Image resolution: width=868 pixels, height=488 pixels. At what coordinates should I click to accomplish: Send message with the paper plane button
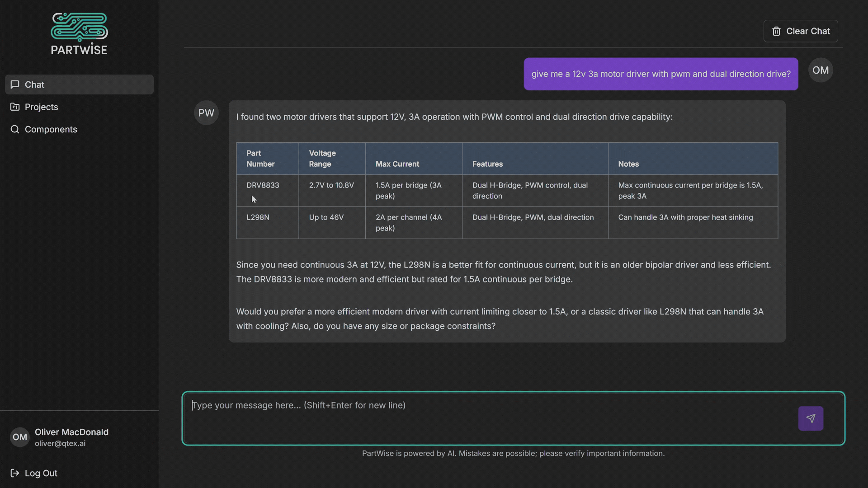[811, 418]
